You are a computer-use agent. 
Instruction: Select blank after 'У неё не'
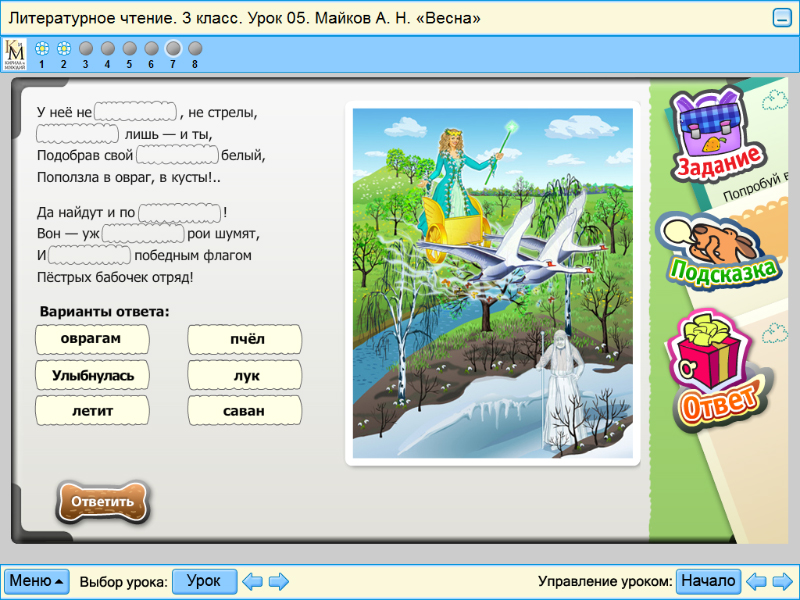click(136, 112)
